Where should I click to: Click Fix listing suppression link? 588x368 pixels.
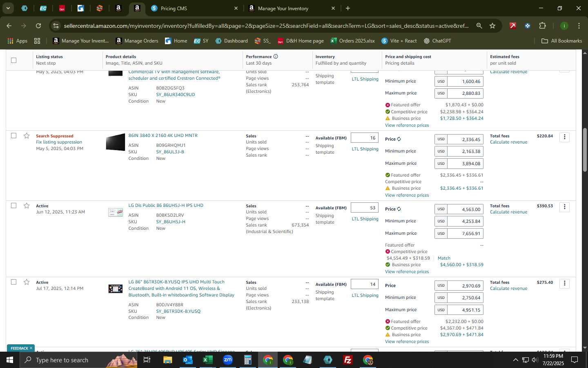[59, 142]
